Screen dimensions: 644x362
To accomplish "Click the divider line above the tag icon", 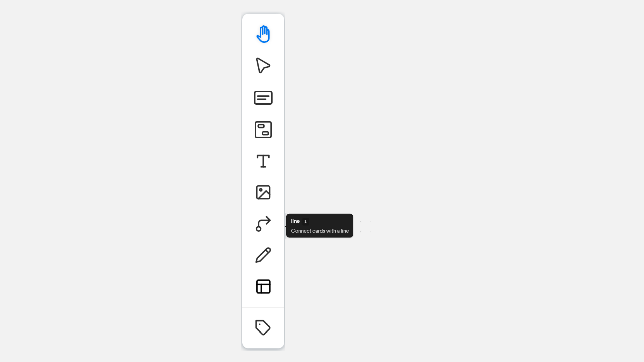I will tap(263, 307).
